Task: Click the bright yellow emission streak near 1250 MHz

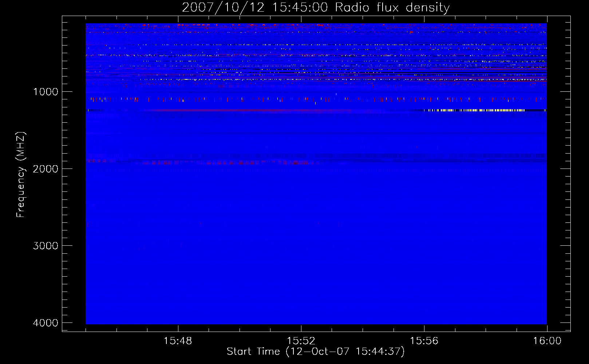Action: (476, 110)
